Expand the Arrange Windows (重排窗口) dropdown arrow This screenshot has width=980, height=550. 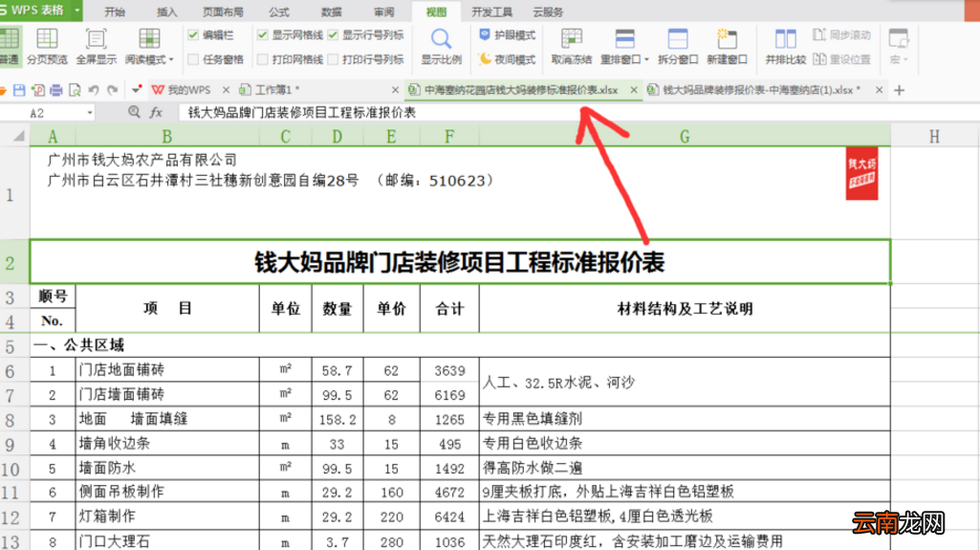click(x=647, y=60)
